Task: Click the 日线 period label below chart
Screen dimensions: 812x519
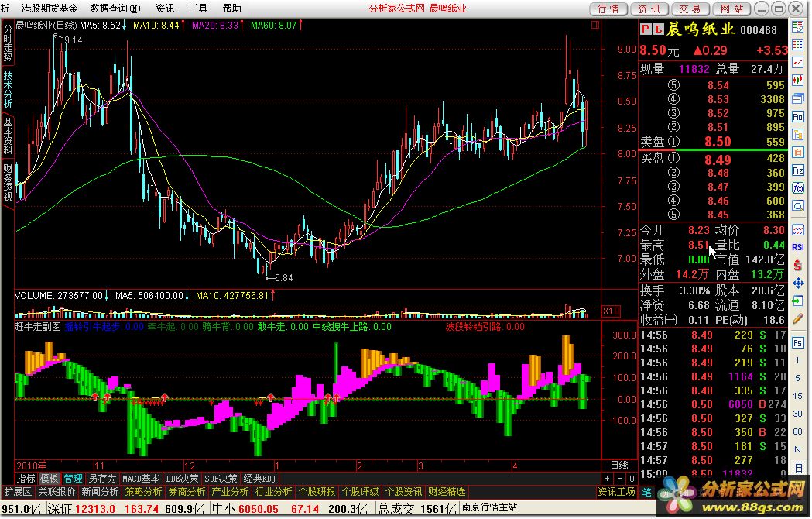Action: pos(619,465)
